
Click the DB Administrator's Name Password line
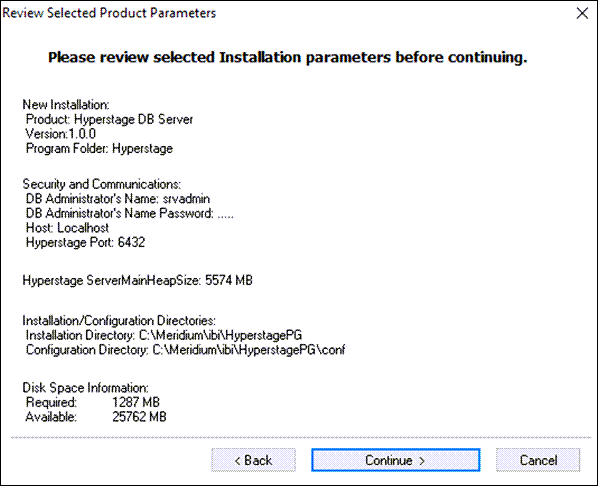[130, 213]
